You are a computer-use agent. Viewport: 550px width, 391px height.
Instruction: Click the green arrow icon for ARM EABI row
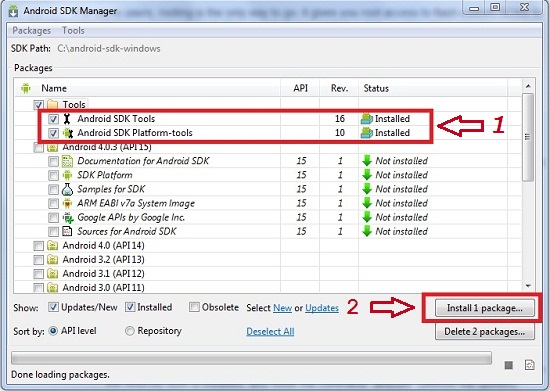(367, 203)
